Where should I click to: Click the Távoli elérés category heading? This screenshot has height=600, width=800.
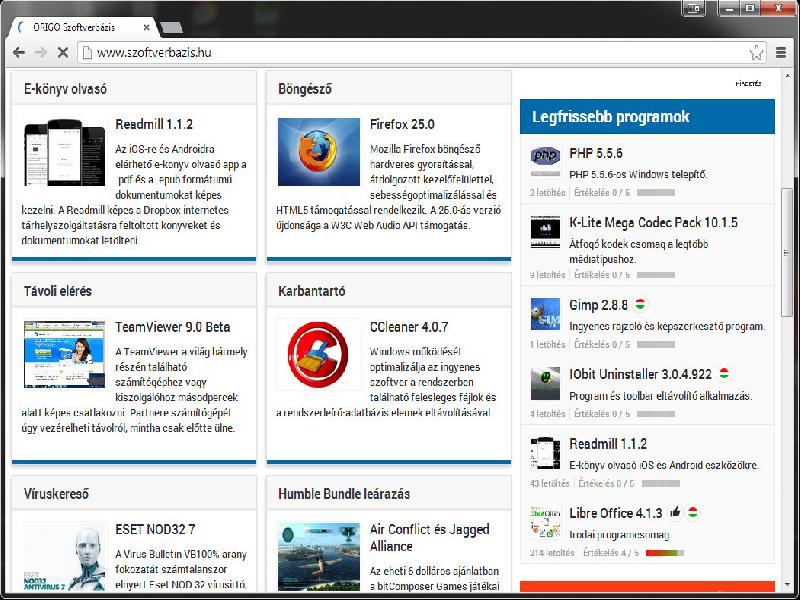click(58, 291)
